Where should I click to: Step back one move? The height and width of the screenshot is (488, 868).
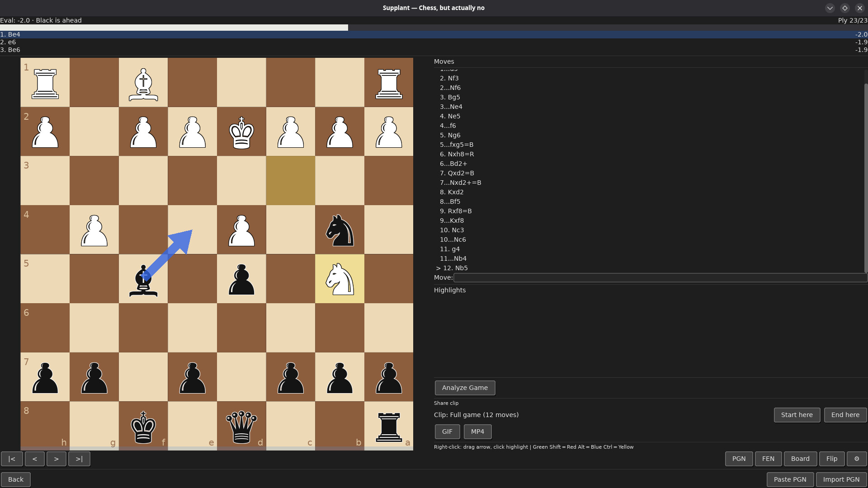(x=35, y=459)
